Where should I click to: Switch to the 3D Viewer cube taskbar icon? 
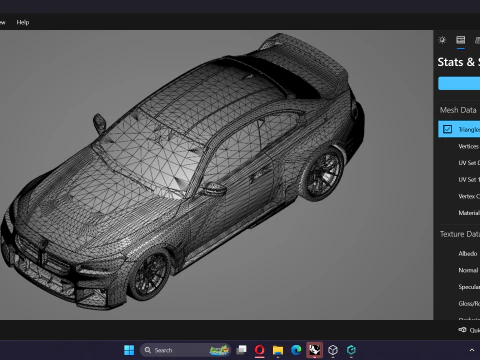pyautogui.click(x=333, y=350)
